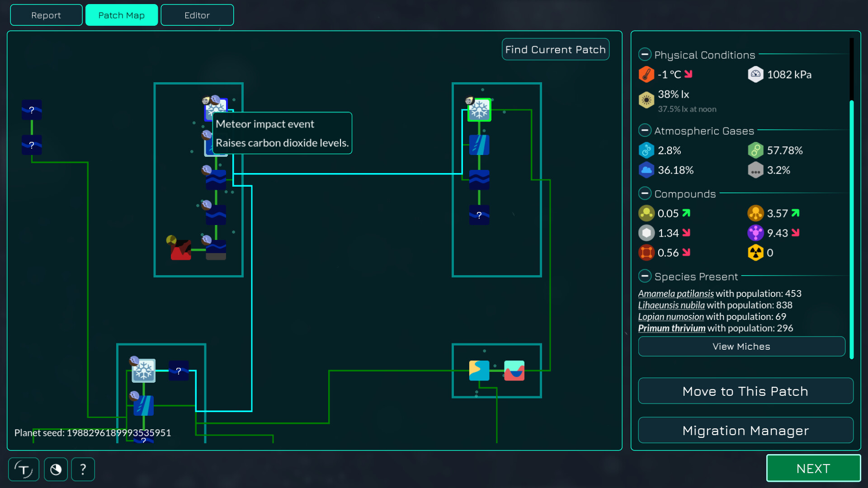The height and width of the screenshot is (488, 868).
Task: Click the sunlight hexagon icon showing 38% lx
Action: [646, 100]
